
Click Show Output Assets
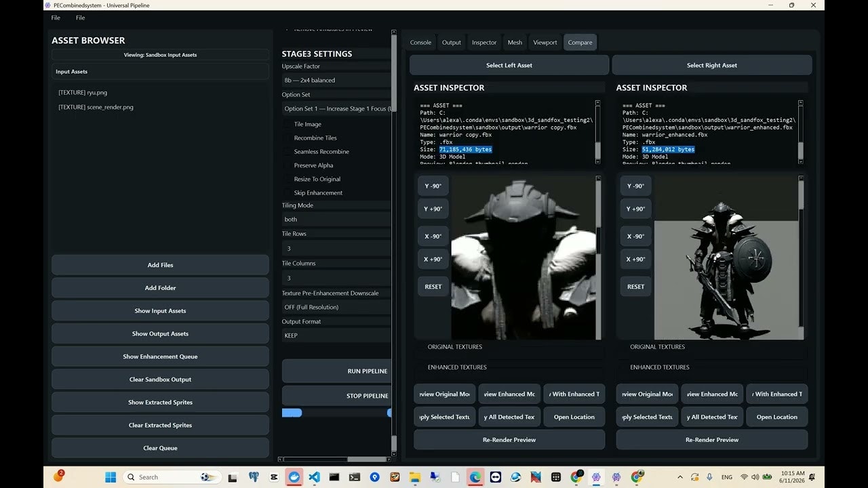click(160, 333)
